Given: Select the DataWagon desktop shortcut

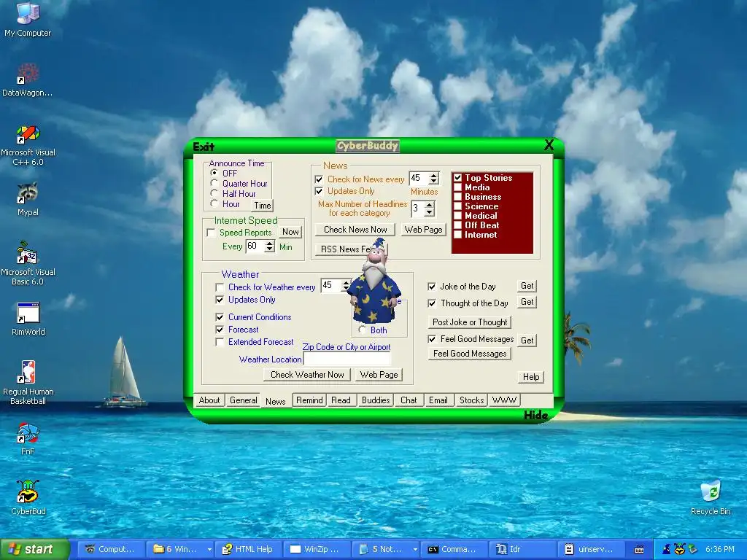Looking at the screenshot, I should [x=28, y=80].
